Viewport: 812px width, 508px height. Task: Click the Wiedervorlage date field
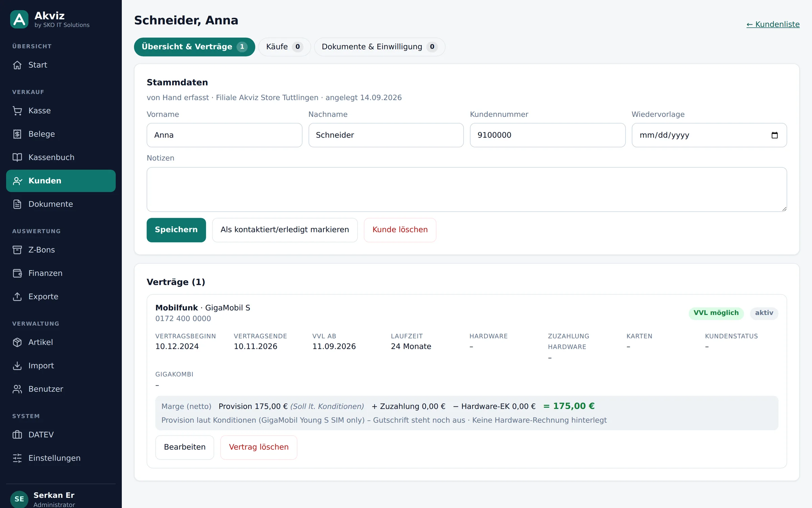click(709, 135)
